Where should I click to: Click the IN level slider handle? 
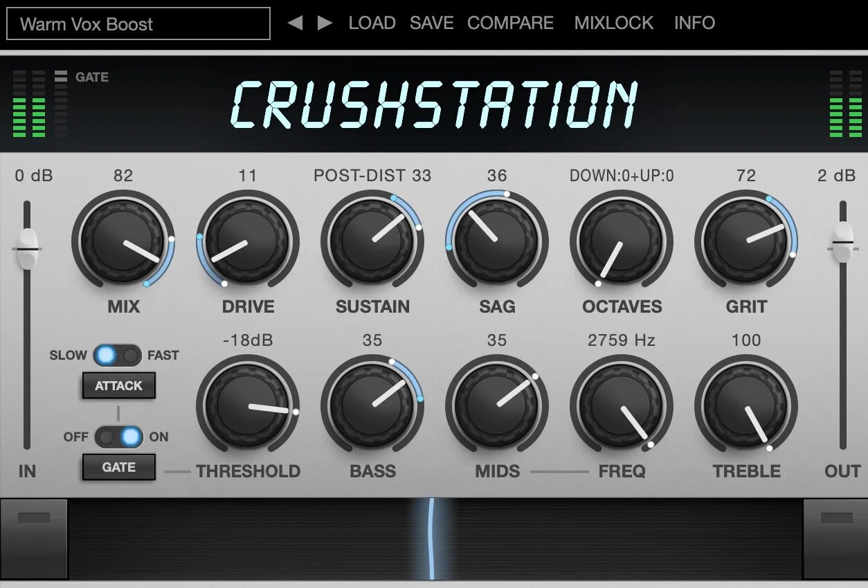(x=27, y=248)
